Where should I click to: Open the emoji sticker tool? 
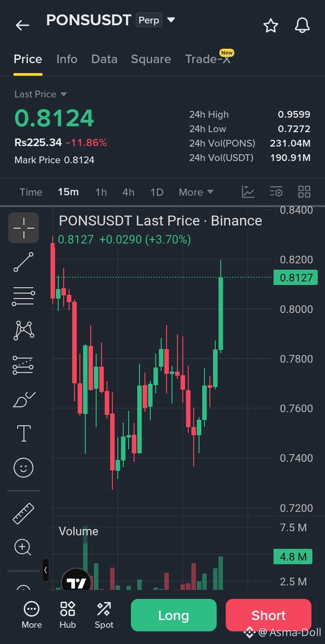[x=23, y=467]
